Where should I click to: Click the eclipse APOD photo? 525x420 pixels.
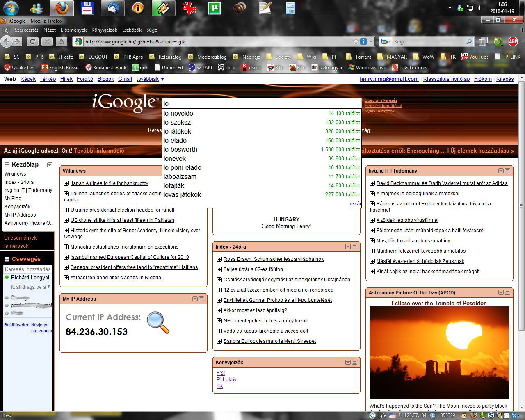(439, 353)
